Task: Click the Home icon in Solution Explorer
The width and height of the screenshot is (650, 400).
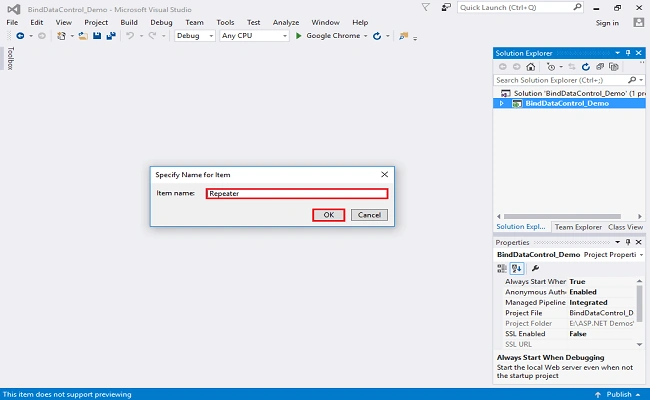Action: point(531,67)
